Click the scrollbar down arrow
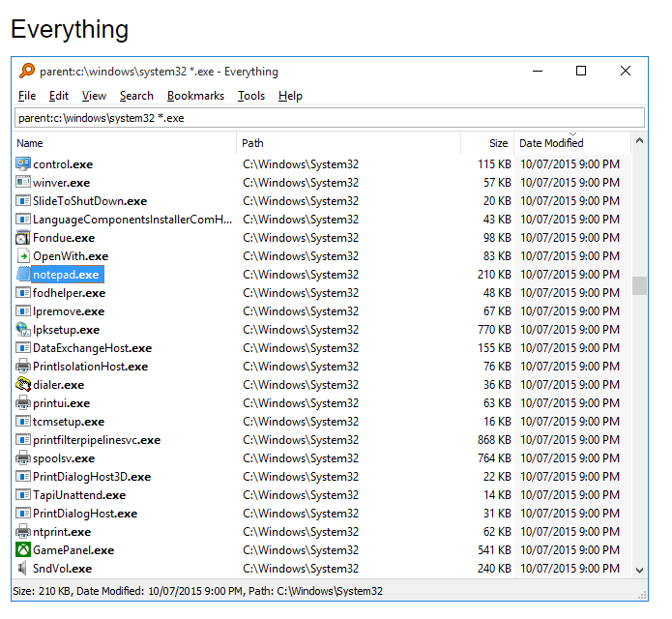The width and height of the screenshot is (672, 619). [x=639, y=570]
